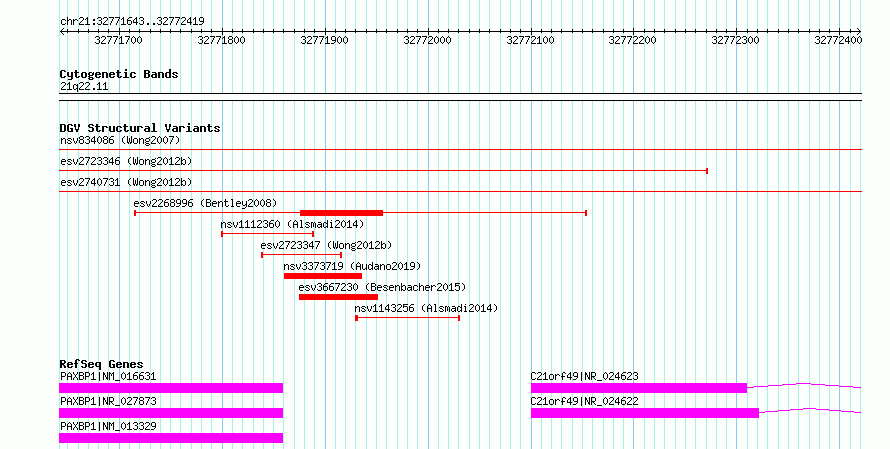Screen dimensions: 890x449
Task: Click ruler position 32772400
Action: click(x=838, y=40)
